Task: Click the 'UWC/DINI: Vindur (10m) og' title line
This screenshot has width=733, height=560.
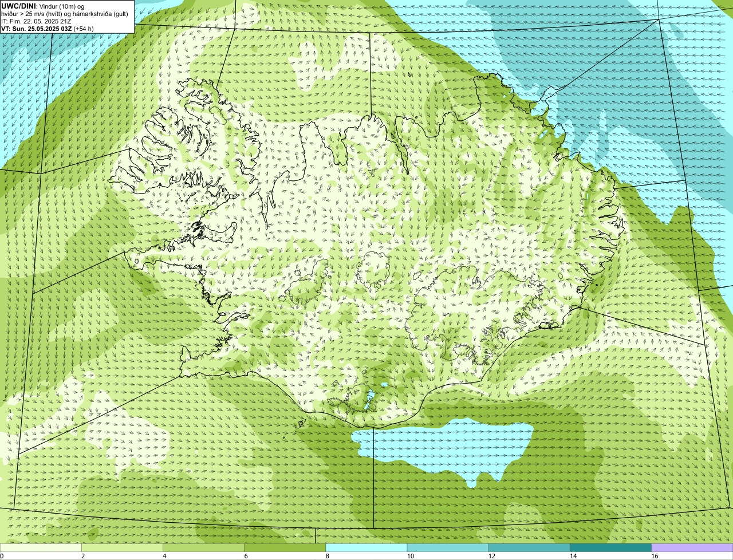Action: point(43,6)
